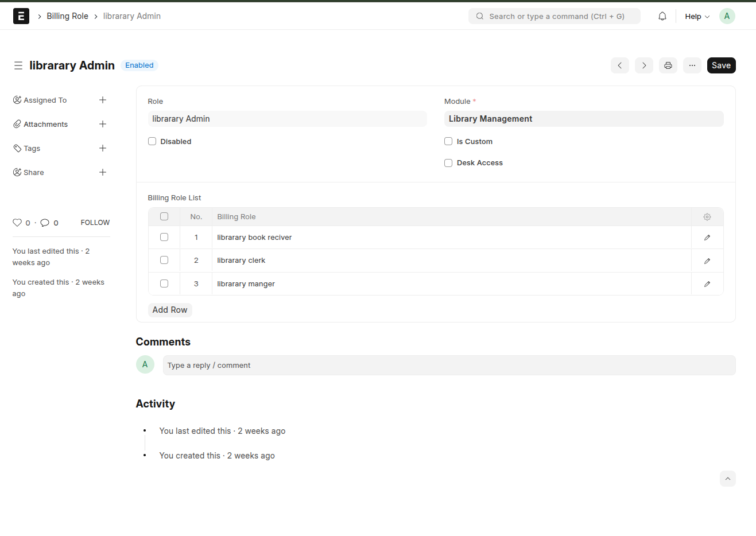Edit the 'librarary clerk' row pencil icon
Screen dimensions: 756x536
point(707,261)
